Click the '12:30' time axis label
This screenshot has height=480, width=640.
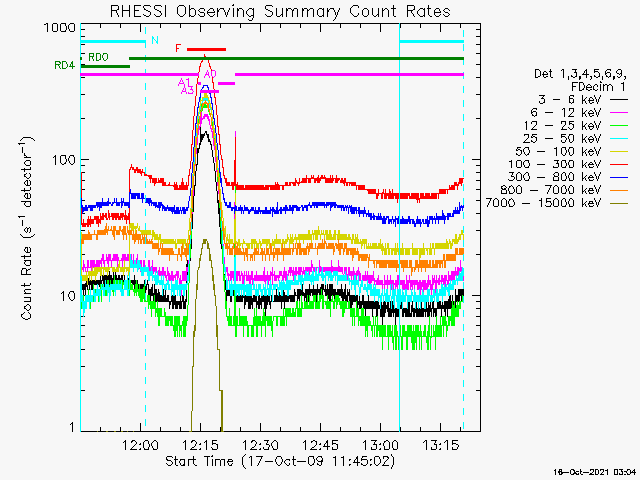[260, 445]
